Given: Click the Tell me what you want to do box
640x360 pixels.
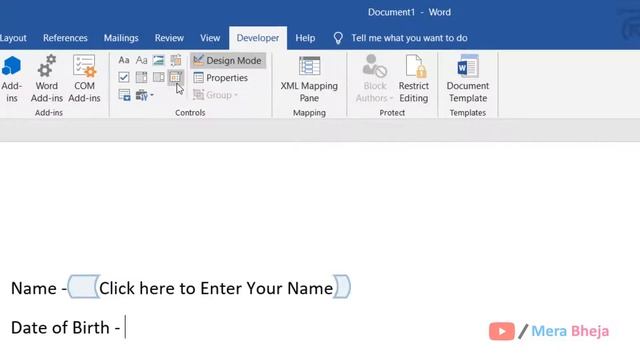Looking at the screenshot, I should (x=409, y=38).
